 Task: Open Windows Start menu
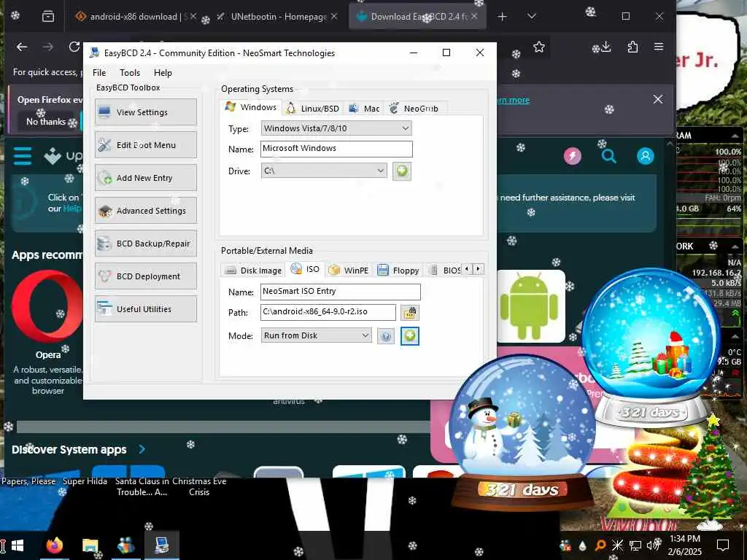click(x=18, y=545)
